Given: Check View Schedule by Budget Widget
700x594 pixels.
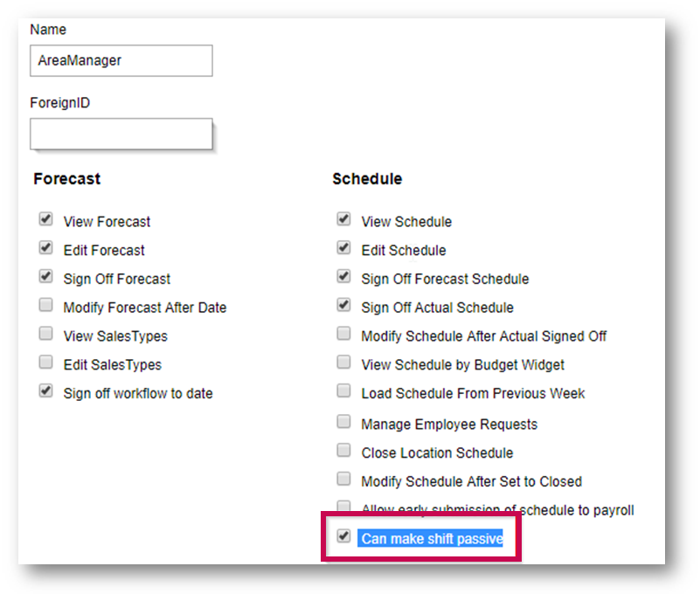Looking at the screenshot, I should (344, 363).
